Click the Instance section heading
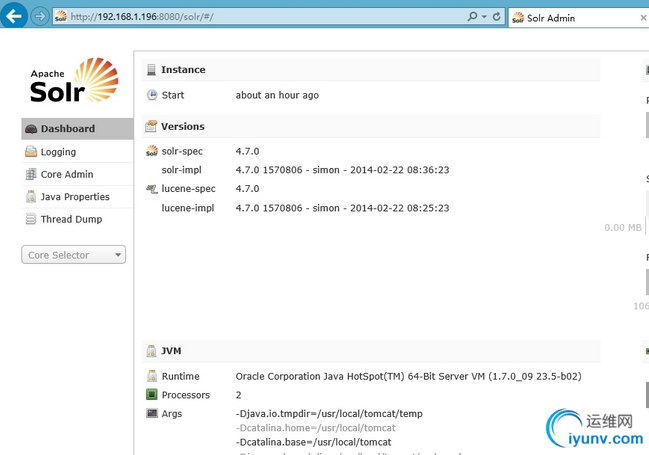Image resolution: width=649 pixels, height=455 pixels. click(183, 70)
